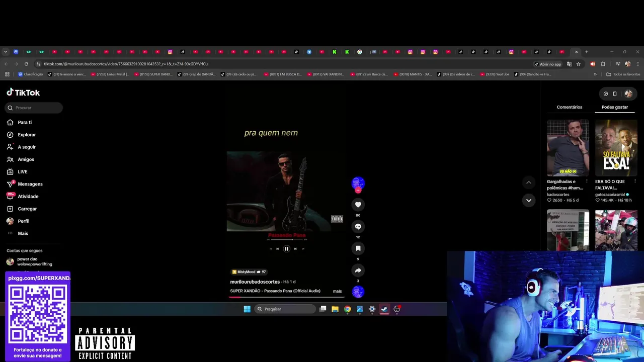This screenshot has width=644, height=362.
Task: Open Steam from the taskbar
Action: pyautogui.click(x=384, y=309)
